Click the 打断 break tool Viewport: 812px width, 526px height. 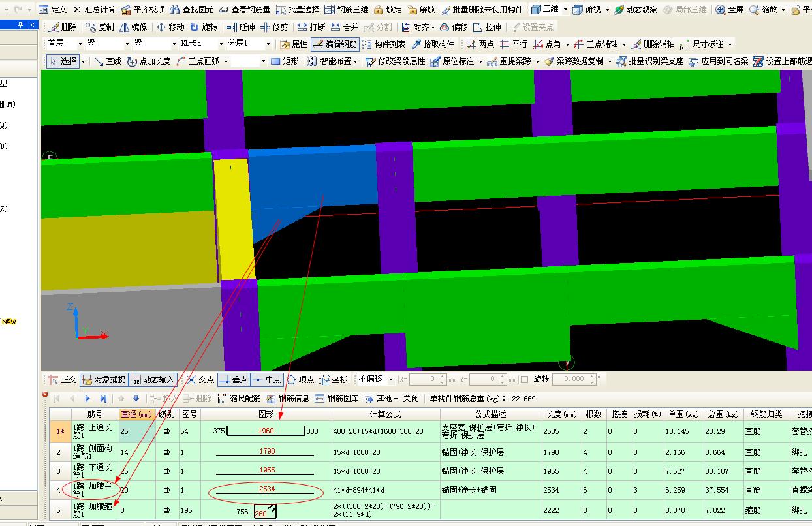pos(311,27)
